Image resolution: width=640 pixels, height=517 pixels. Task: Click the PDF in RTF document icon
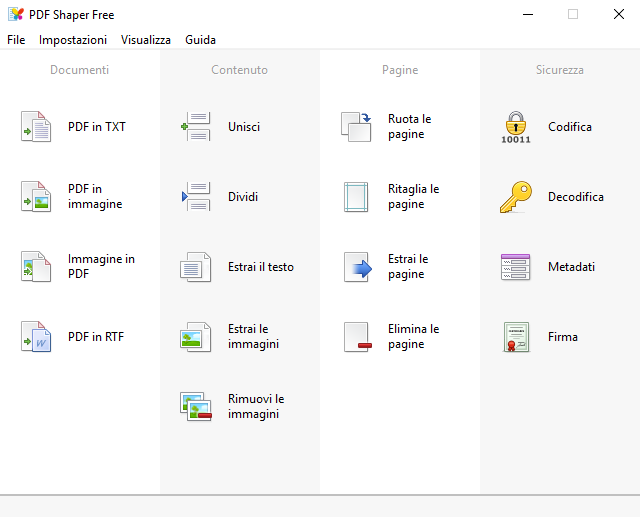point(36,337)
